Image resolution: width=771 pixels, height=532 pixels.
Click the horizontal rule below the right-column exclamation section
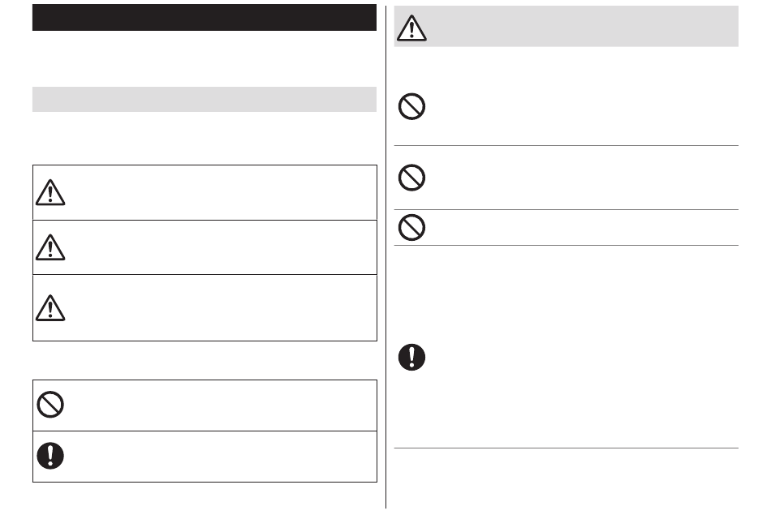coord(566,448)
